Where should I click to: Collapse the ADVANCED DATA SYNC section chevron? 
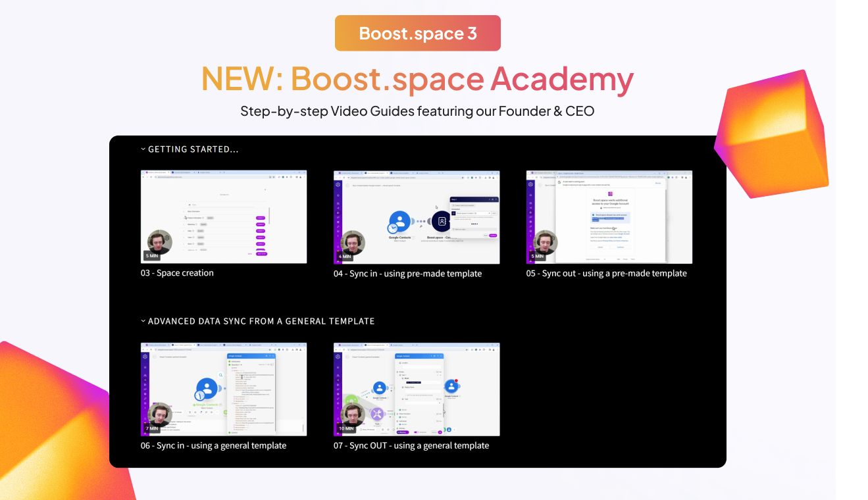pos(143,321)
